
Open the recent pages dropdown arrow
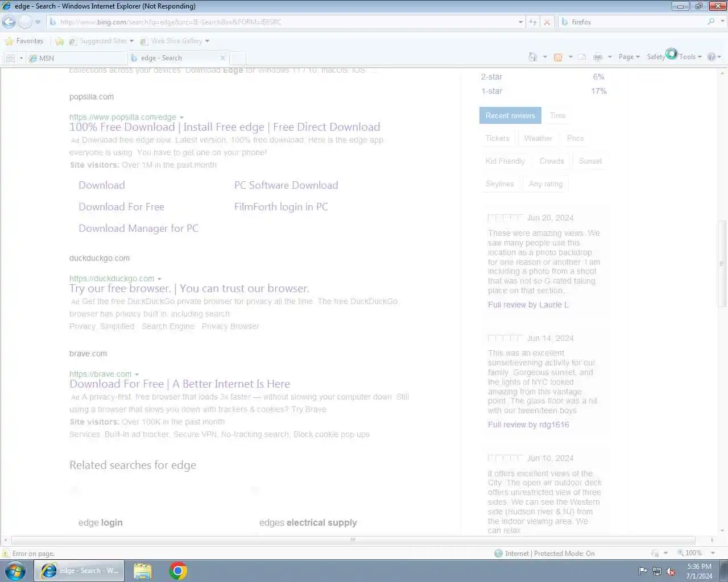(38, 22)
